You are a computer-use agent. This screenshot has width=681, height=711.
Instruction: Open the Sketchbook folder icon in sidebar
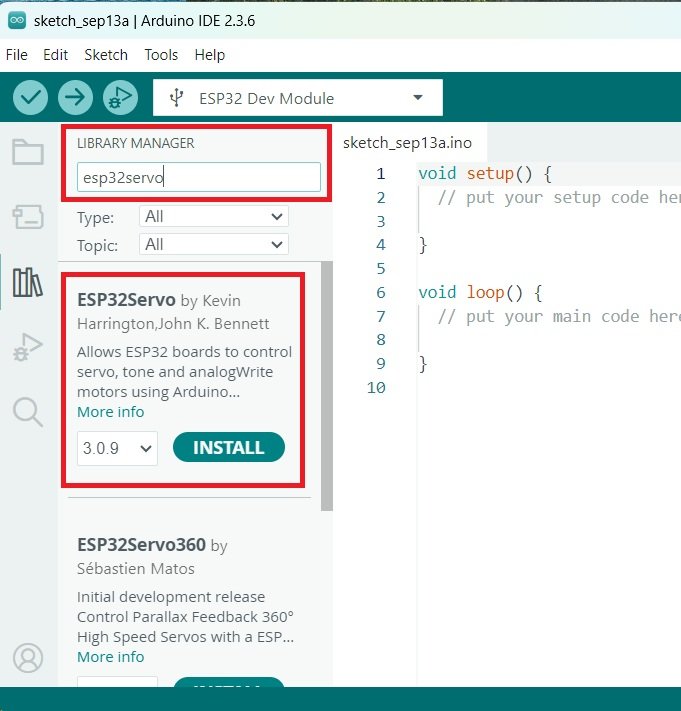(x=28, y=151)
